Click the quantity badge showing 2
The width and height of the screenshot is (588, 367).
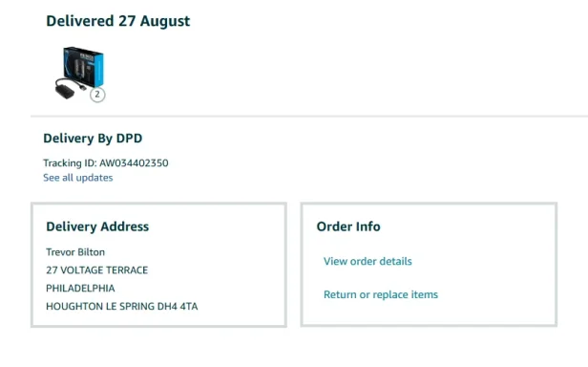point(97,95)
